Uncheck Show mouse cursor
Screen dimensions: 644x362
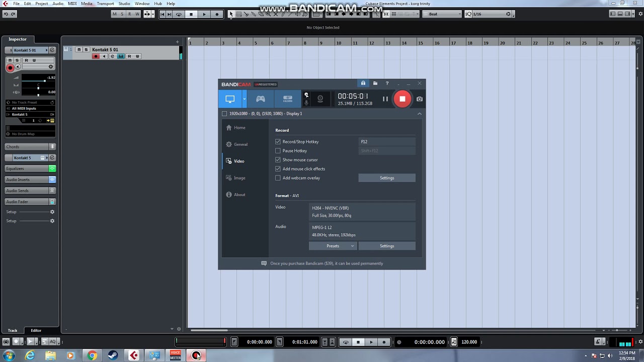pos(278,160)
